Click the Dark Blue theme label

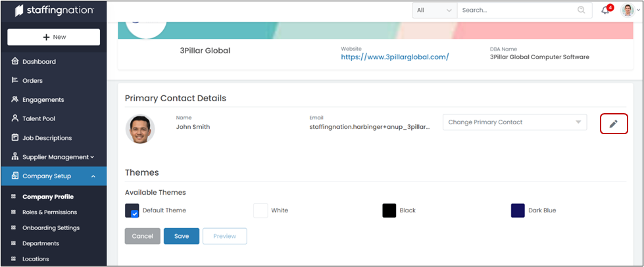(542, 210)
